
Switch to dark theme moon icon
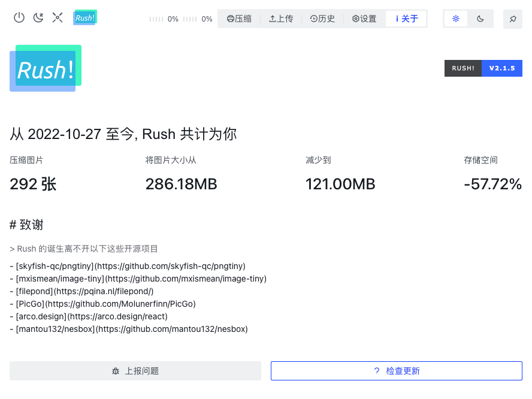480,19
